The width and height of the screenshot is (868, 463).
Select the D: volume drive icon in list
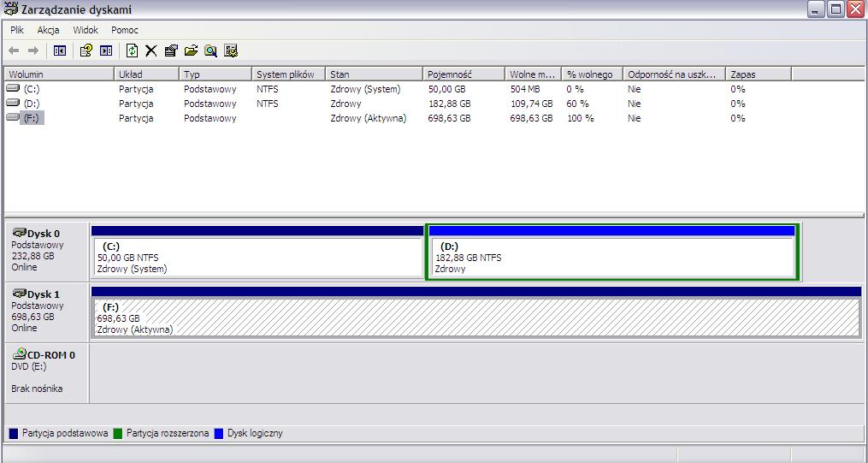pos(13,103)
